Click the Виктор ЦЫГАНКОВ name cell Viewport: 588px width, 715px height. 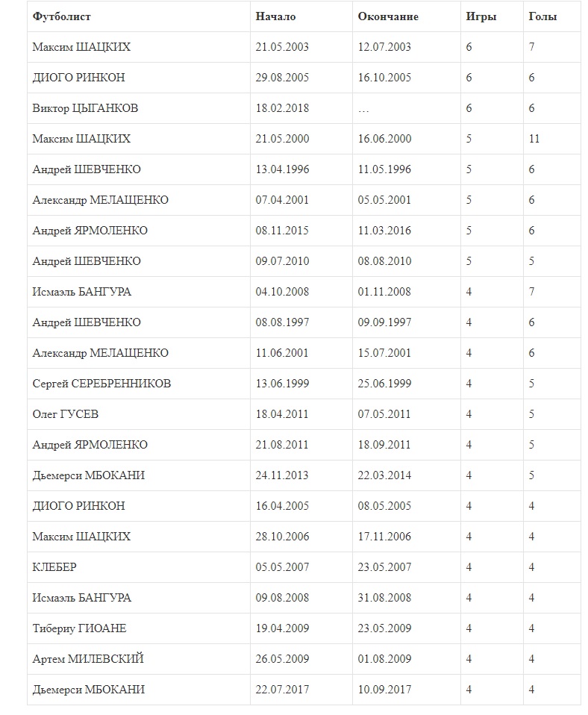point(85,108)
